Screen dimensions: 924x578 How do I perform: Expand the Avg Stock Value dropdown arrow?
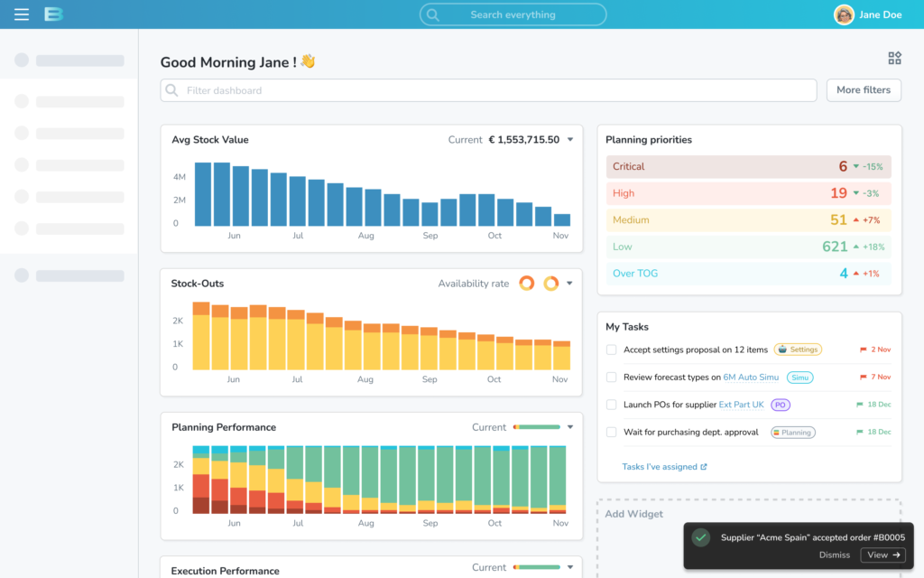point(570,140)
